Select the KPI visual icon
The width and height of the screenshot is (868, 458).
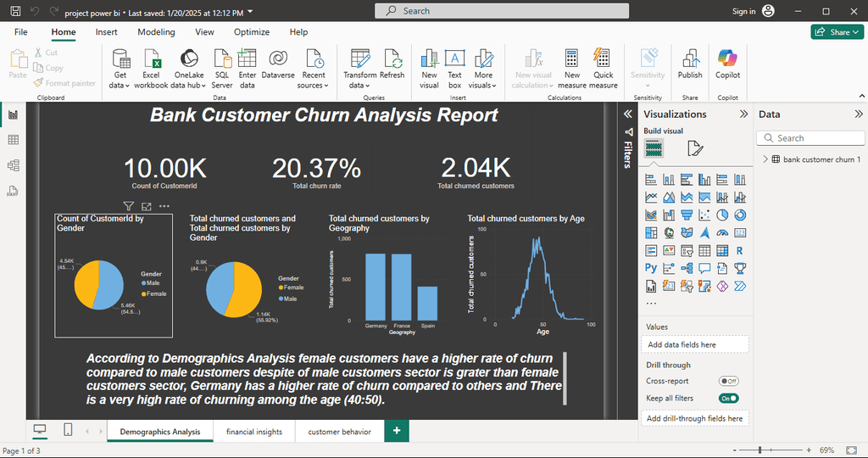tap(669, 251)
